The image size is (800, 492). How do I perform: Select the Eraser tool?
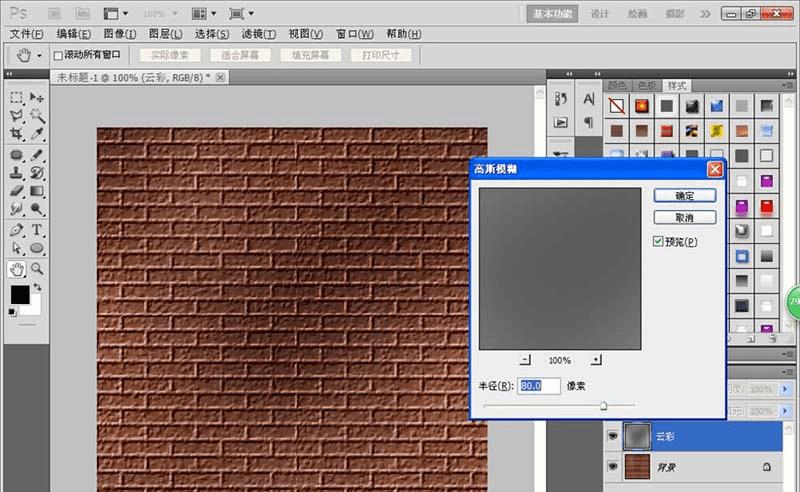click(x=17, y=190)
